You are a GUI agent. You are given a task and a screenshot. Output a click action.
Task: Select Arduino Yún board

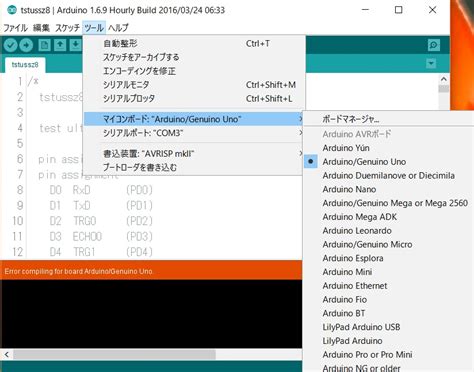346,148
